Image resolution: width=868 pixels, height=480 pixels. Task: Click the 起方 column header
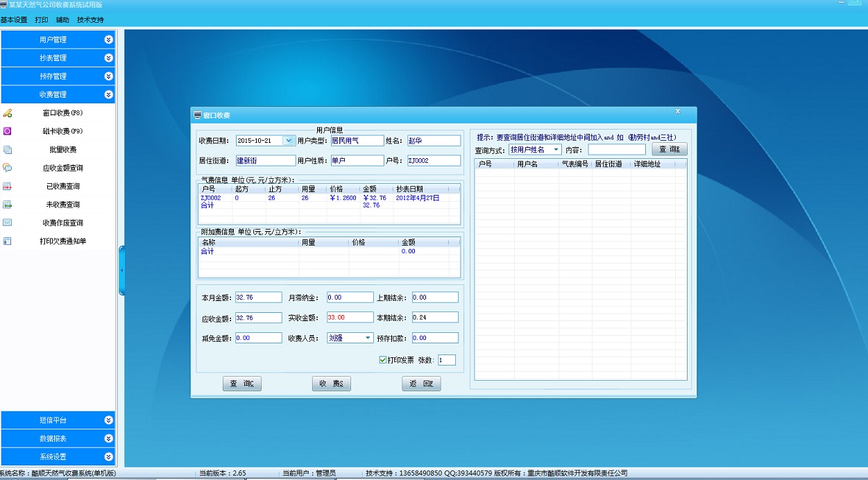(x=249, y=189)
